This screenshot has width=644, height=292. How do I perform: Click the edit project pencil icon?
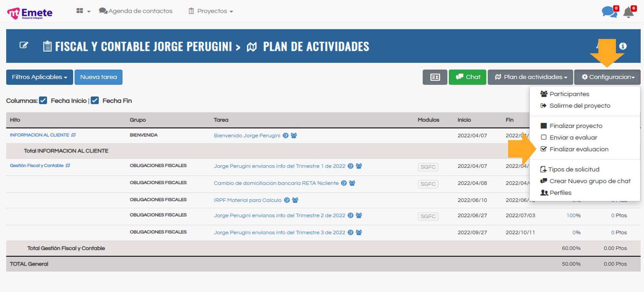(x=24, y=45)
